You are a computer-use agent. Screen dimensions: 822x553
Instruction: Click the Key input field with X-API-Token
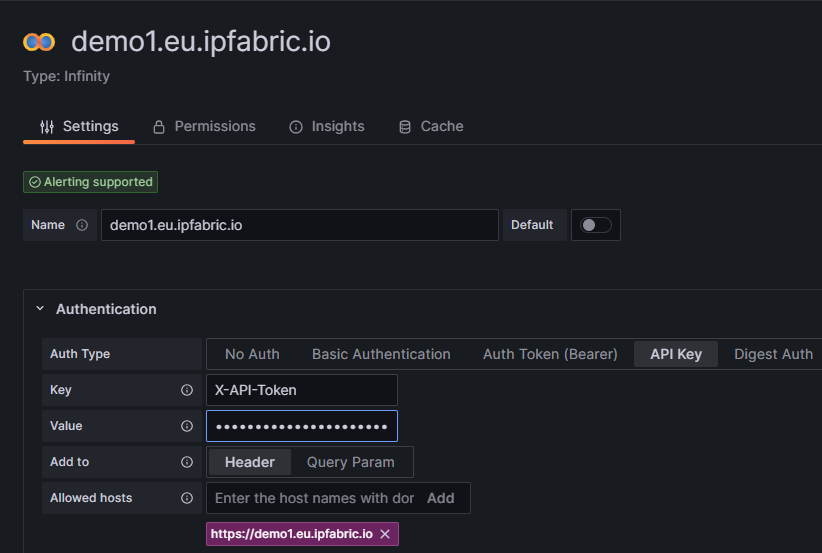click(301, 390)
